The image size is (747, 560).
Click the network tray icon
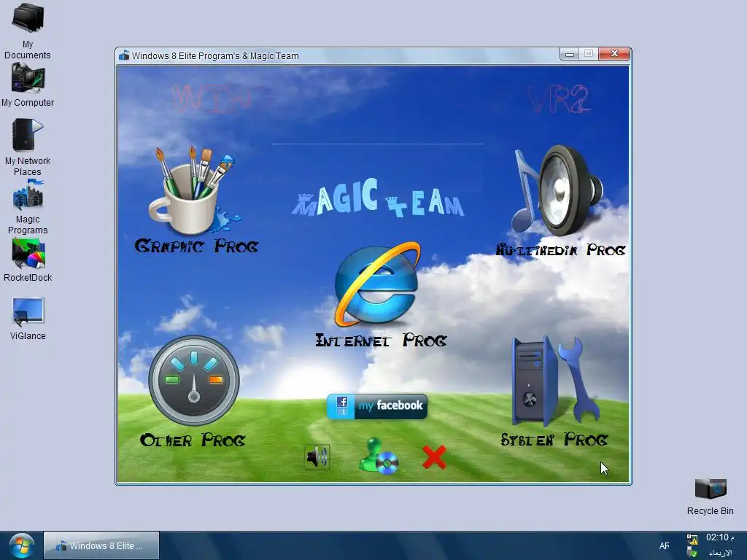692,540
